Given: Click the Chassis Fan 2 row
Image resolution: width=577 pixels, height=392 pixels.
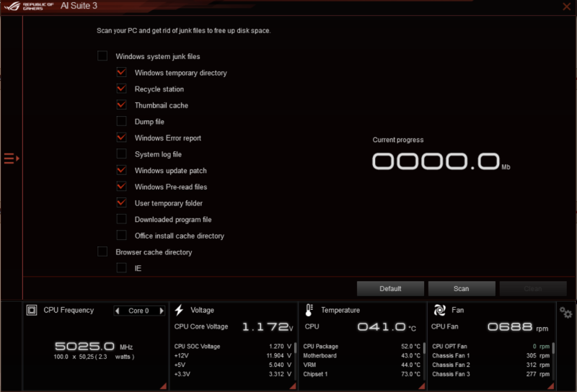Looking at the screenshot, I should click(x=491, y=365).
